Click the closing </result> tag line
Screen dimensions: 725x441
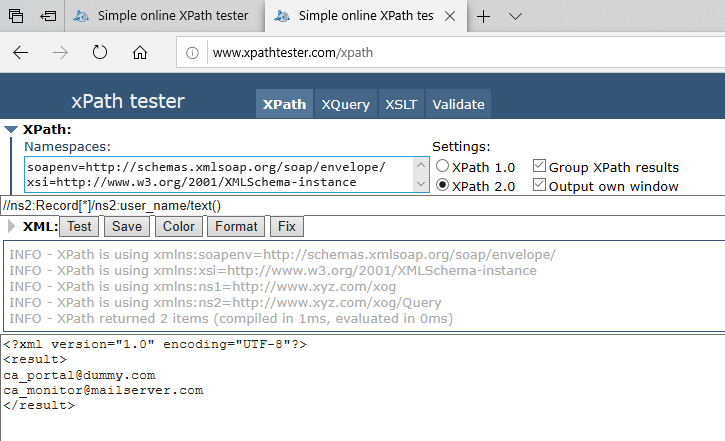click(39, 405)
